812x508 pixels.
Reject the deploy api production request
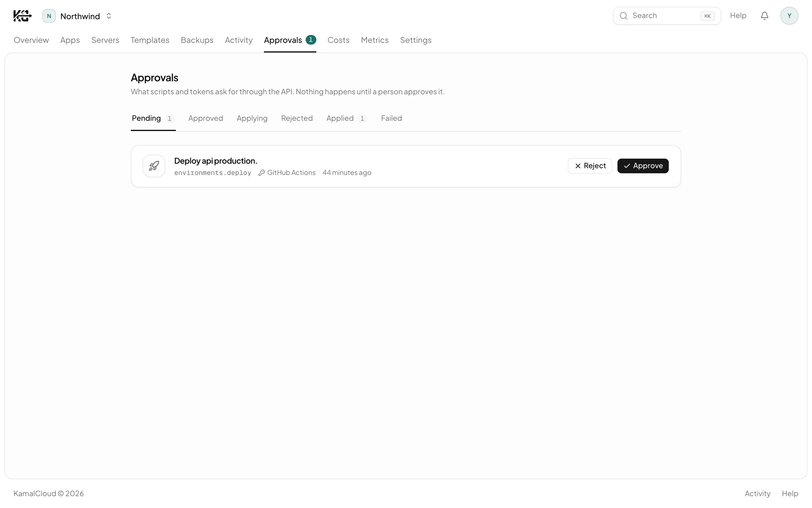[x=590, y=166]
